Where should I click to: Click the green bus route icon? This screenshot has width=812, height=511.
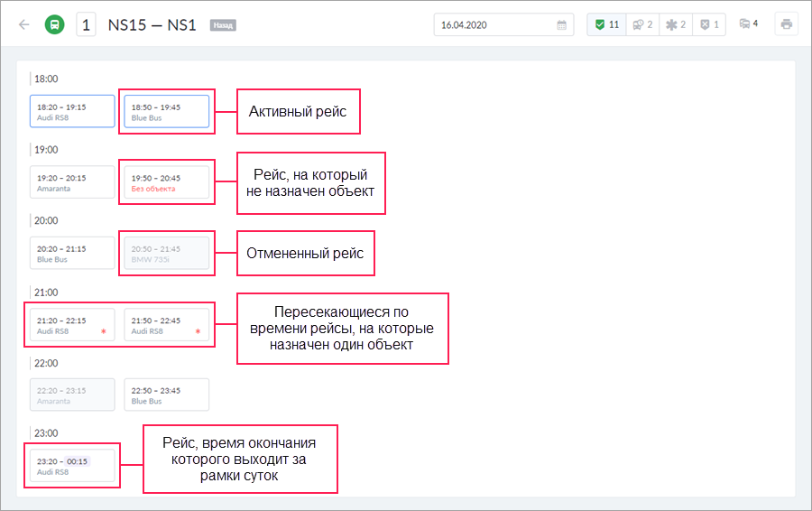(55, 24)
